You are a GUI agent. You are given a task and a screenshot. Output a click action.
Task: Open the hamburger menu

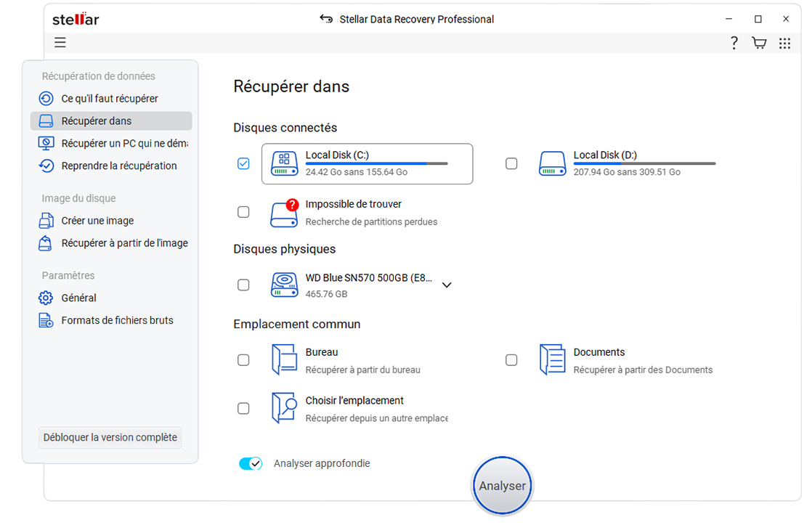(x=60, y=43)
